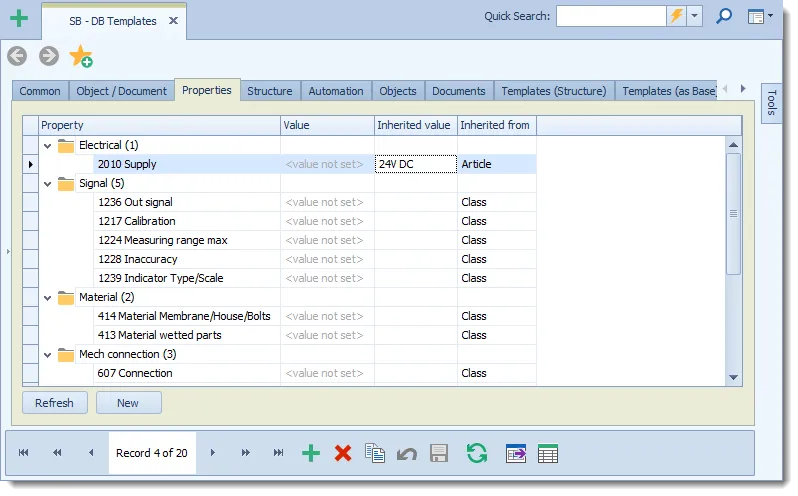Go to previous page of records
The height and width of the screenshot is (496, 798).
pyautogui.click(x=57, y=453)
